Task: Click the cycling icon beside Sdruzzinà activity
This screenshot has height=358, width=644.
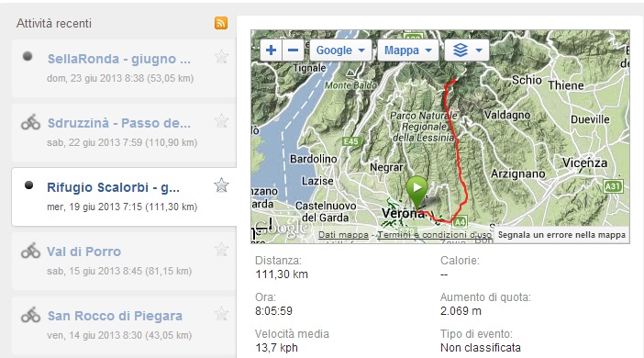Action: (x=31, y=122)
